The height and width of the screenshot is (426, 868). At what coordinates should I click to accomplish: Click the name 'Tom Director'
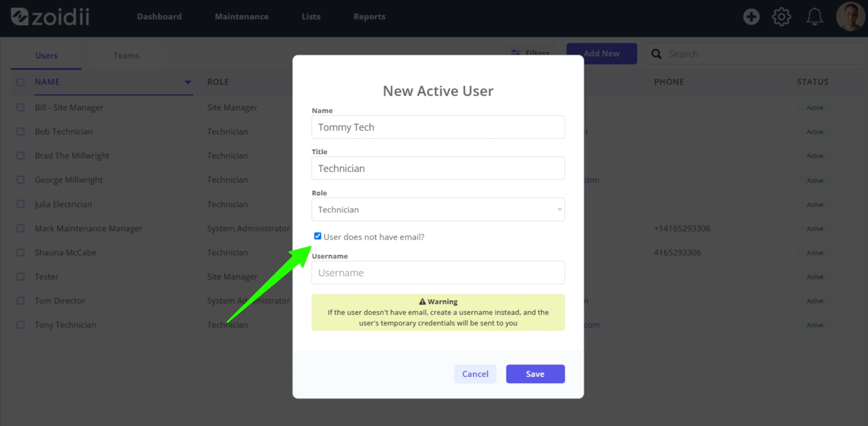tap(60, 301)
